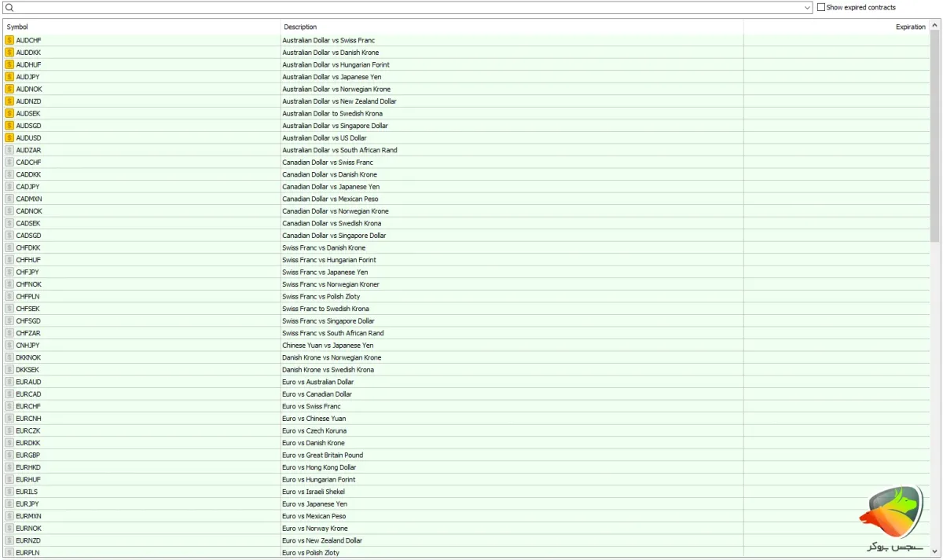Click the AUDDKK gold symbol icon
Image resolution: width=943 pixels, height=560 pixels.
[9, 53]
